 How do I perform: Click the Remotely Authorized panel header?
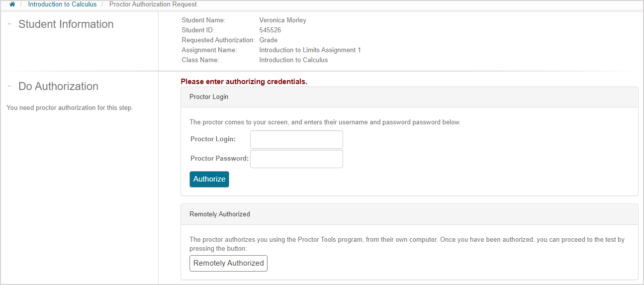pyautogui.click(x=220, y=214)
